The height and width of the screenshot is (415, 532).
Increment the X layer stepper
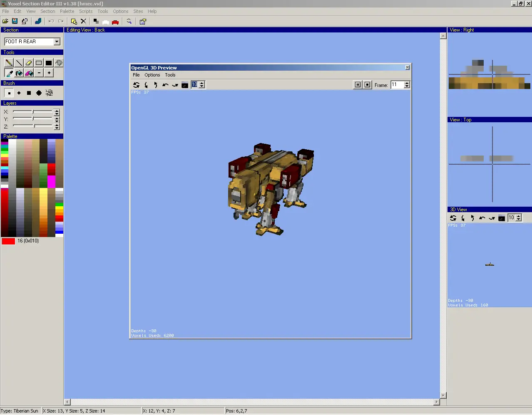point(57,111)
